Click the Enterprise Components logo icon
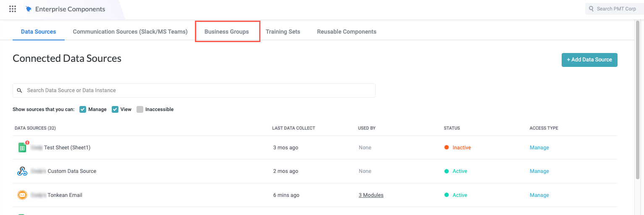The height and width of the screenshot is (215, 644). pos(29,9)
